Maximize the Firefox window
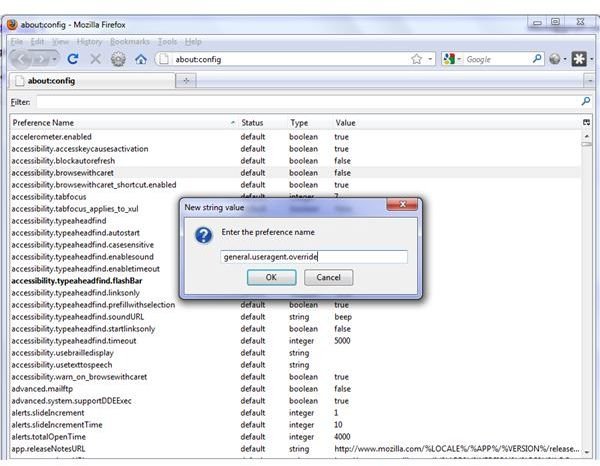The width and height of the screenshot is (600, 466). pyautogui.click(x=556, y=22)
